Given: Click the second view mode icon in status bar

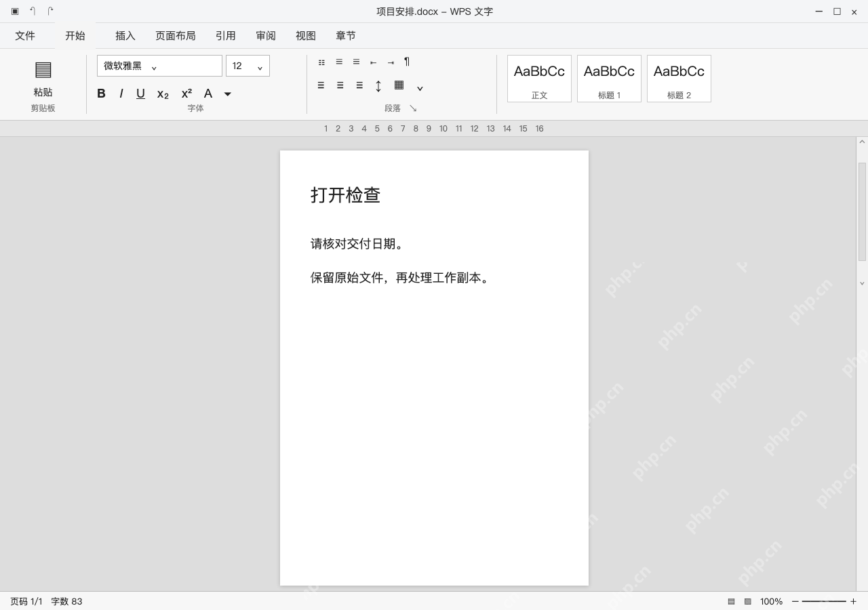Looking at the screenshot, I should click(x=748, y=601).
